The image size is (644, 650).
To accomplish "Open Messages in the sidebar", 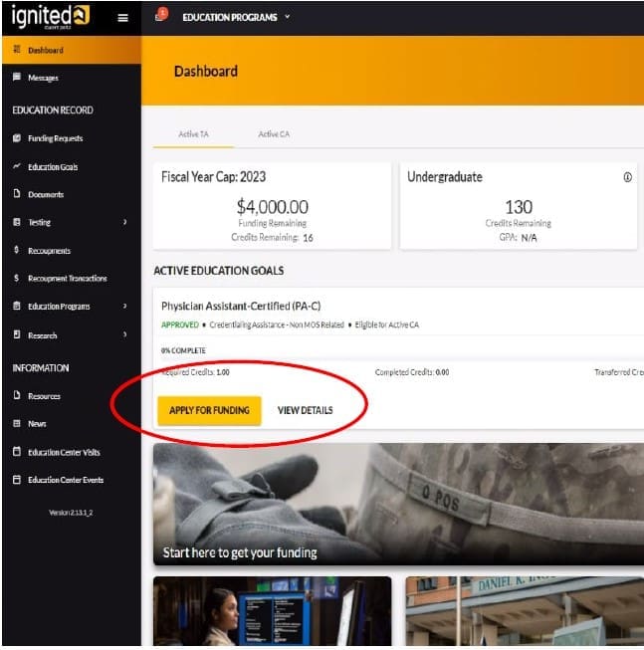I will (x=43, y=78).
